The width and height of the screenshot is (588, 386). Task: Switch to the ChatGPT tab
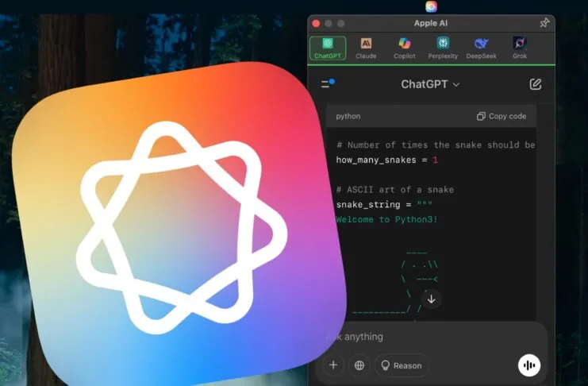click(x=328, y=48)
